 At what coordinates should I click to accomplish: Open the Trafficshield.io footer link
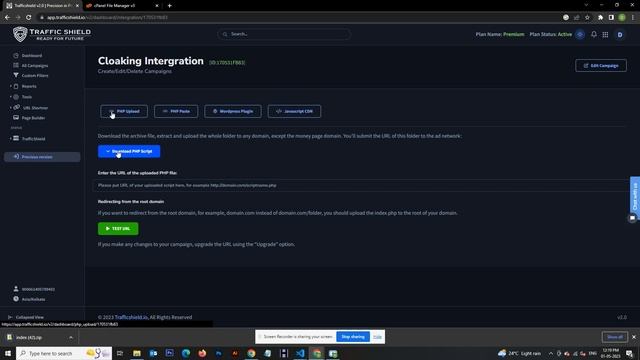(x=131, y=317)
